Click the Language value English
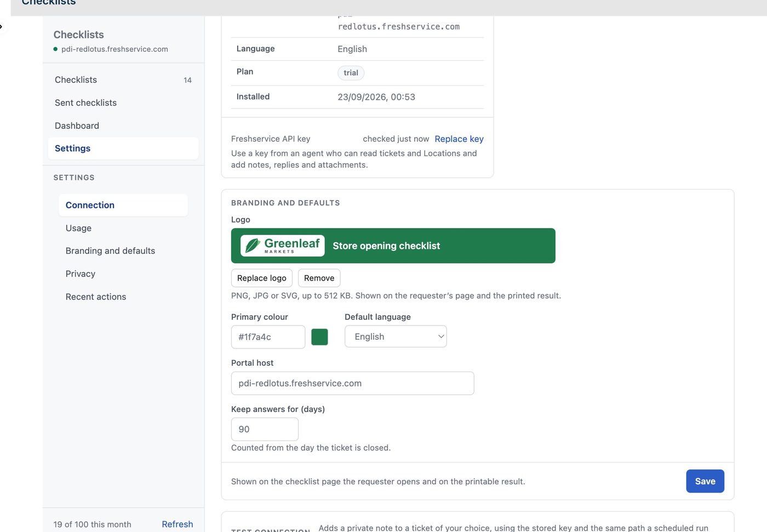The height and width of the screenshot is (532, 767). pyautogui.click(x=352, y=49)
